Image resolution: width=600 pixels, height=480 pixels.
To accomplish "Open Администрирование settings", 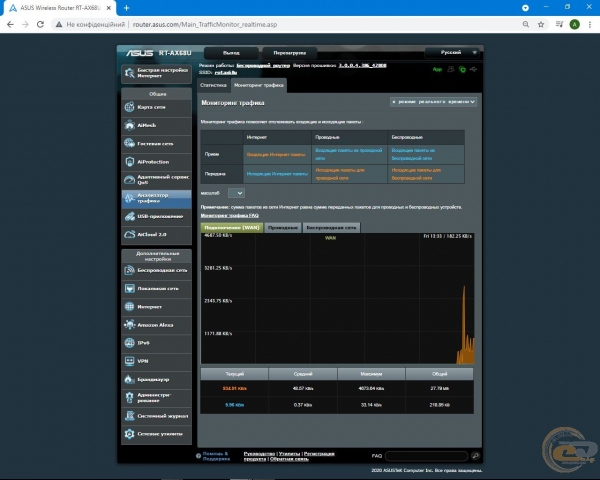I will [157, 397].
